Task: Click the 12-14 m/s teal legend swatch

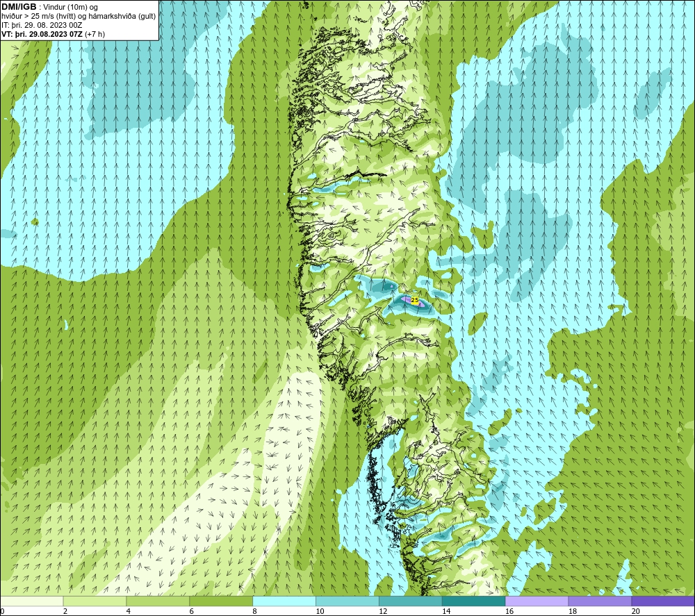Action: click(411, 601)
